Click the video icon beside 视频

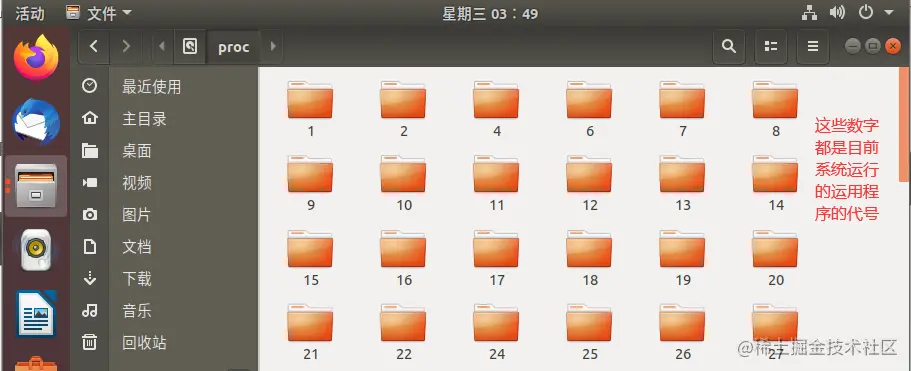tap(89, 183)
